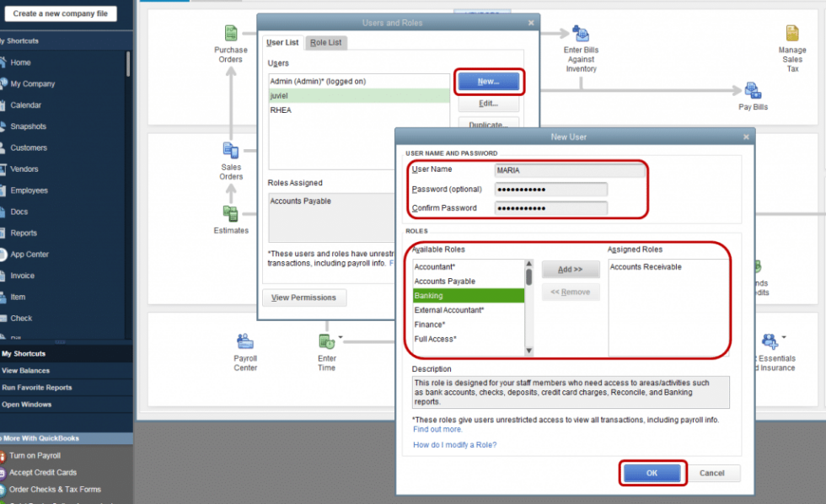The width and height of the screenshot is (826, 504).
Task: Open the Estimates icon
Action: (x=231, y=214)
